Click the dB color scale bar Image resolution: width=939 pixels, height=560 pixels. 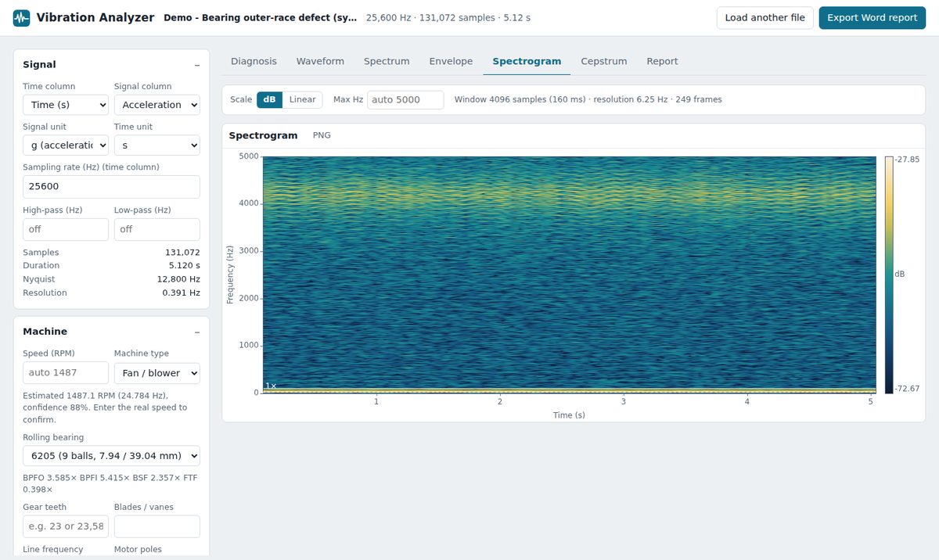click(x=889, y=275)
